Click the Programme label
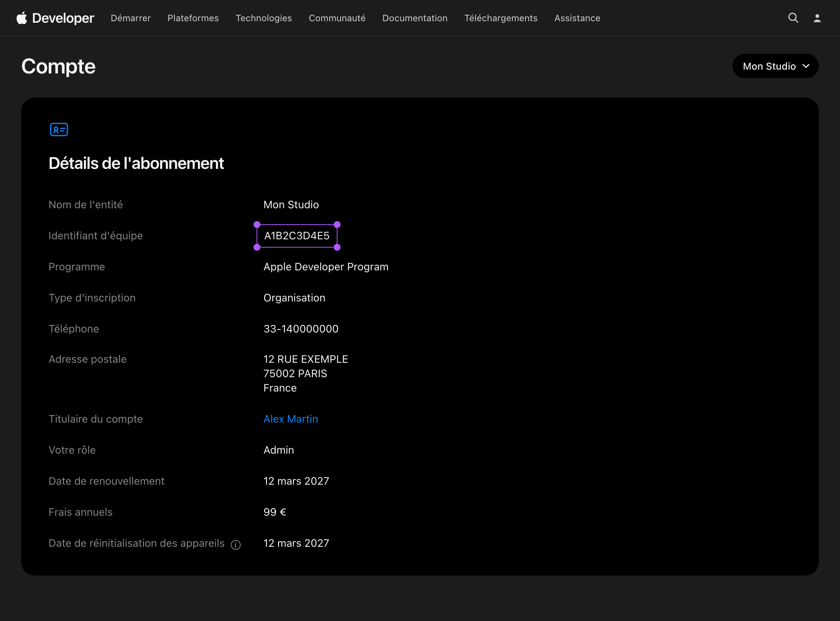 [77, 267]
